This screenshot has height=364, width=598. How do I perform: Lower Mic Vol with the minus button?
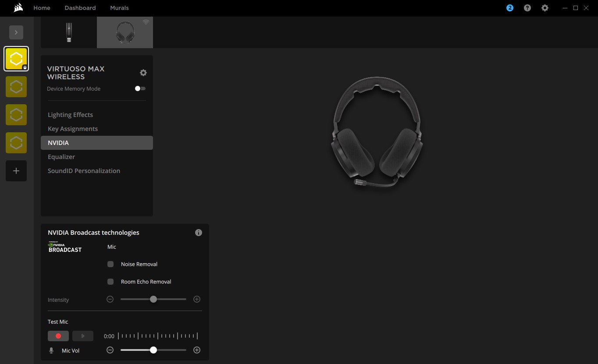110,350
